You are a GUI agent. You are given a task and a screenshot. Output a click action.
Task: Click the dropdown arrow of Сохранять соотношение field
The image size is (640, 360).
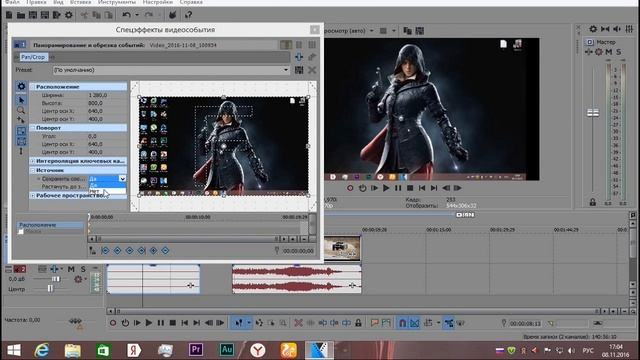(x=122, y=179)
